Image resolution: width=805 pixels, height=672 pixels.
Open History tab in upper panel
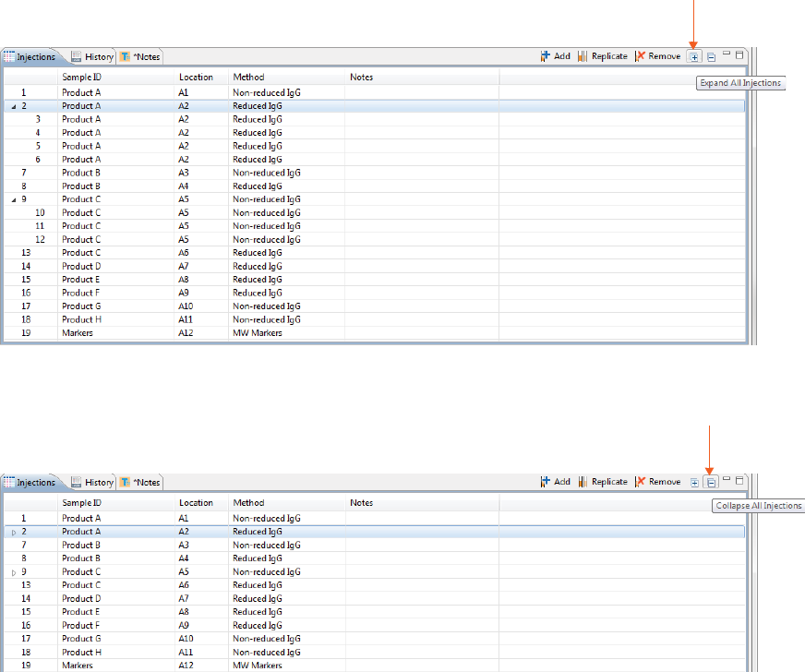click(x=92, y=57)
